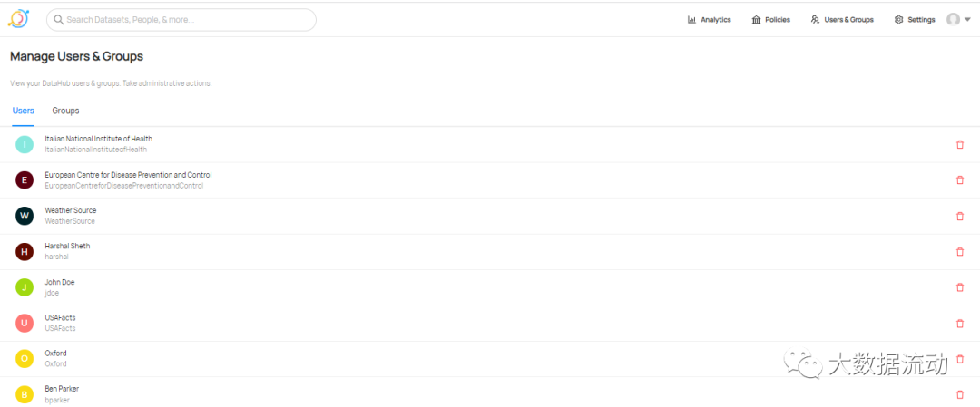Viewport: 980px width, 407px height.
Task: Select the Users tab
Action: point(23,111)
